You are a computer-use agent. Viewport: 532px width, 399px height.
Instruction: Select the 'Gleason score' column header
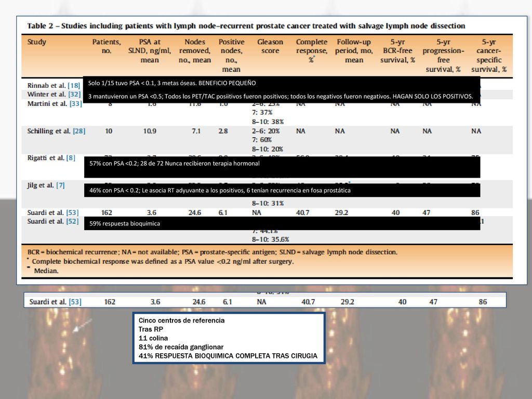[270, 46]
